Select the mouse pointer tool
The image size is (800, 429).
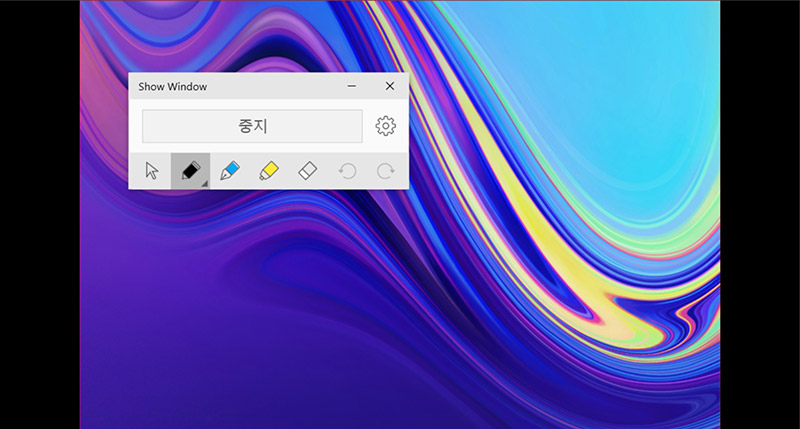[x=151, y=171]
